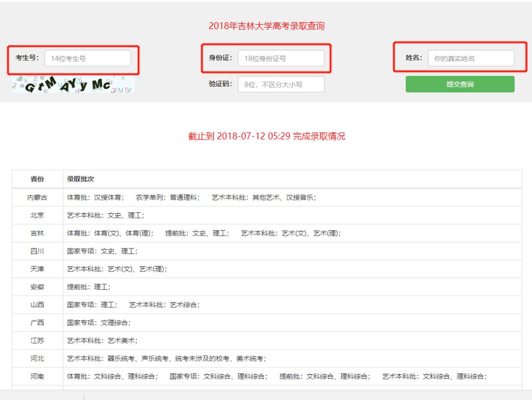The width and height of the screenshot is (532, 400).
Task: Click 艺术本科批：文史、理工 in 北京 row
Action: click(106, 215)
